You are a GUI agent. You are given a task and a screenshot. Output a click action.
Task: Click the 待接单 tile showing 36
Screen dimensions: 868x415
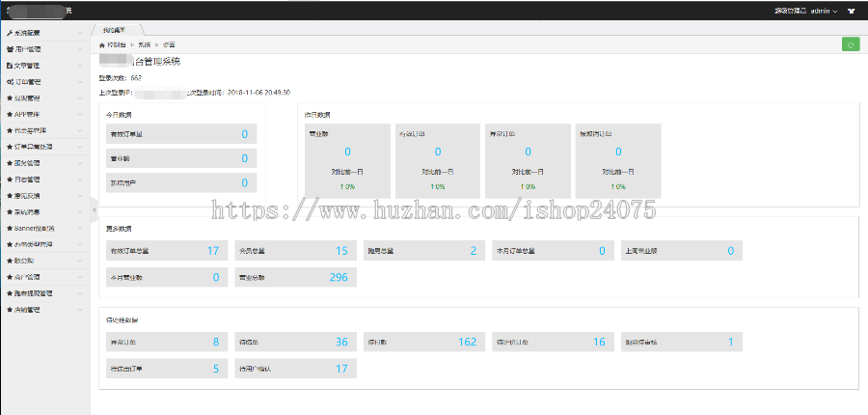[x=296, y=343]
